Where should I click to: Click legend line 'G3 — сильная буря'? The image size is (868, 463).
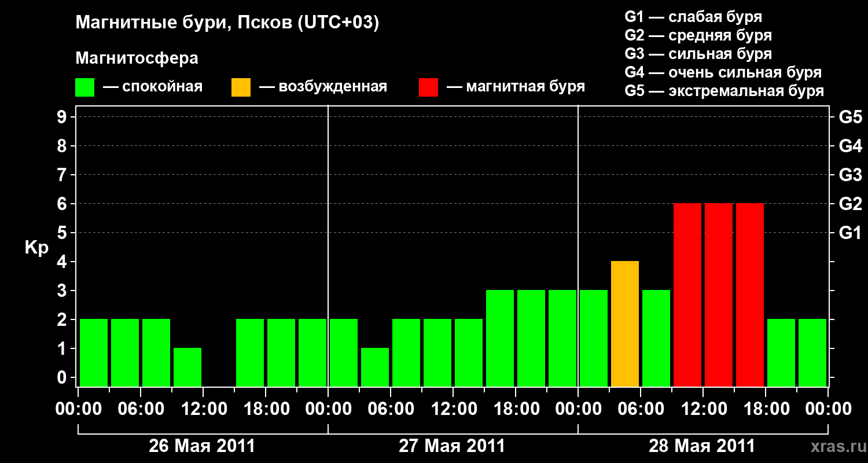click(698, 54)
